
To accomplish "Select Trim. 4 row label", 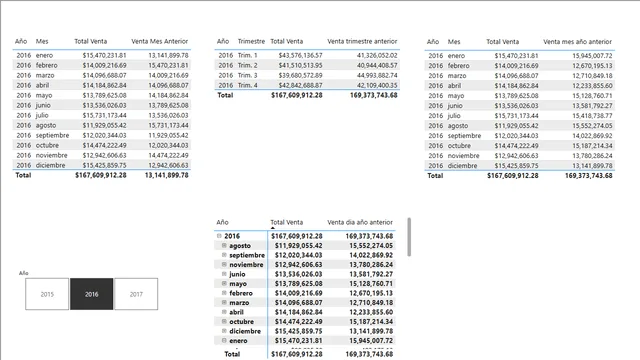I will point(247,85).
